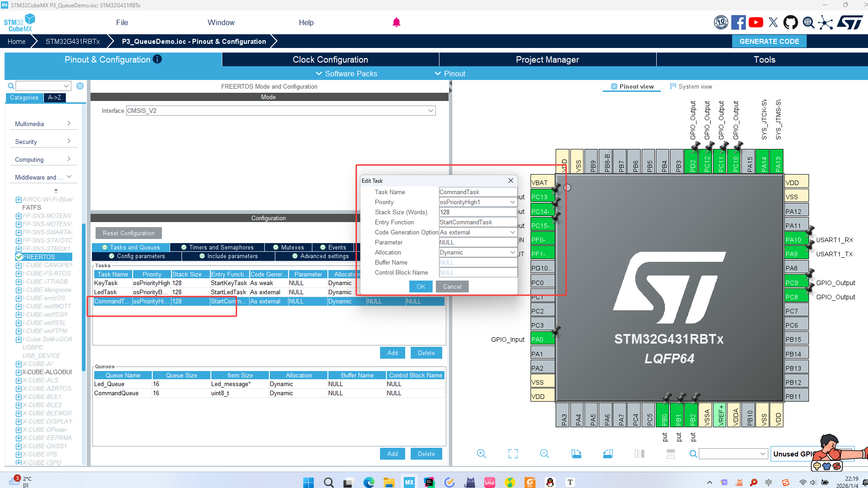Click the GENERATE CODE button
Viewport: 868px width, 488px height.
coord(769,41)
